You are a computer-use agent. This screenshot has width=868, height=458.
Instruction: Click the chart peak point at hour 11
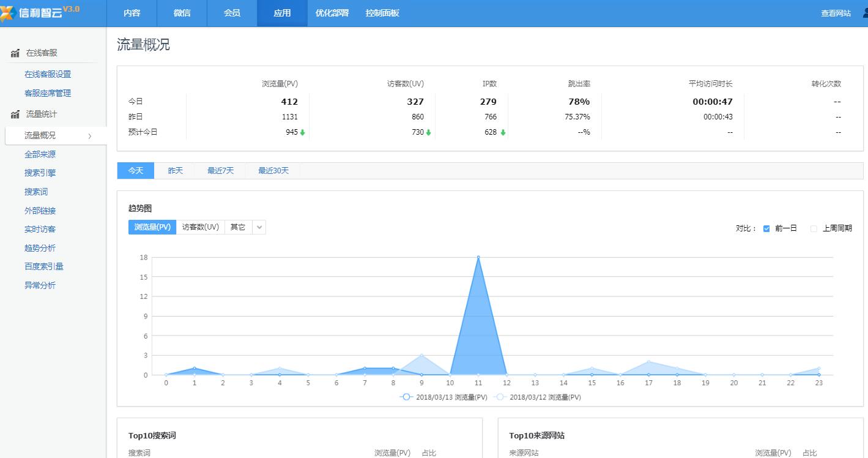pyautogui.click(x=479, y=257)
